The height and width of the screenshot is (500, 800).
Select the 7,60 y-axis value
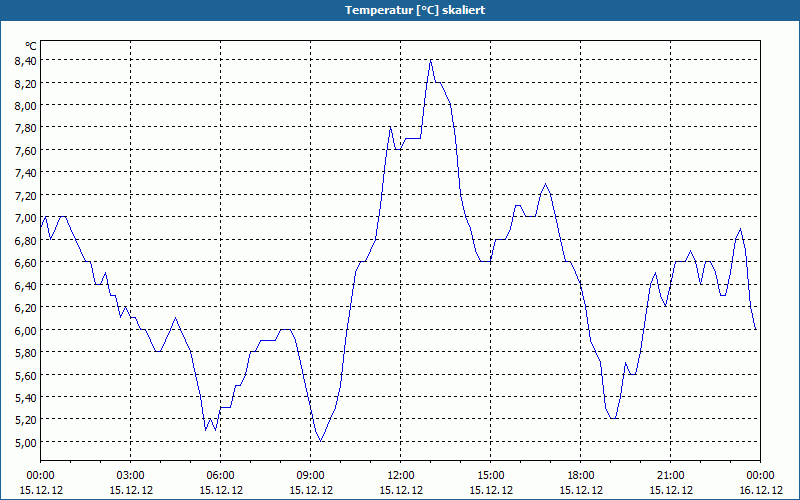(x=26, y=151)
